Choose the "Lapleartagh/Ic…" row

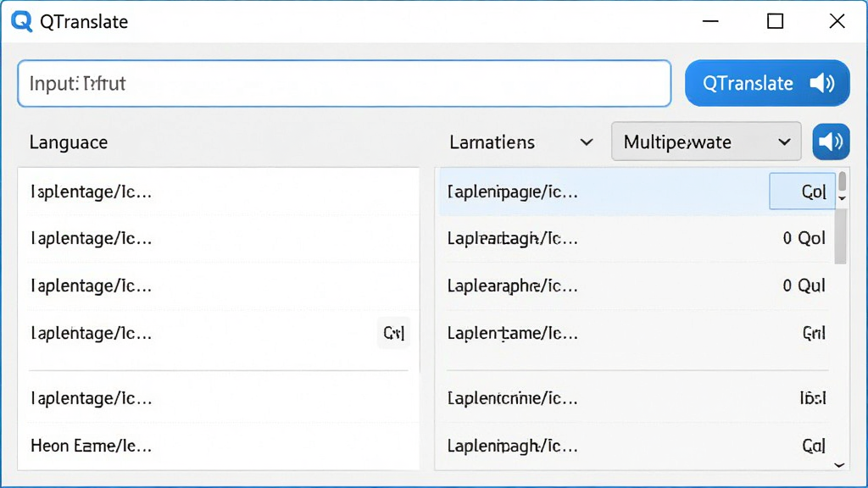coord(637,238)
